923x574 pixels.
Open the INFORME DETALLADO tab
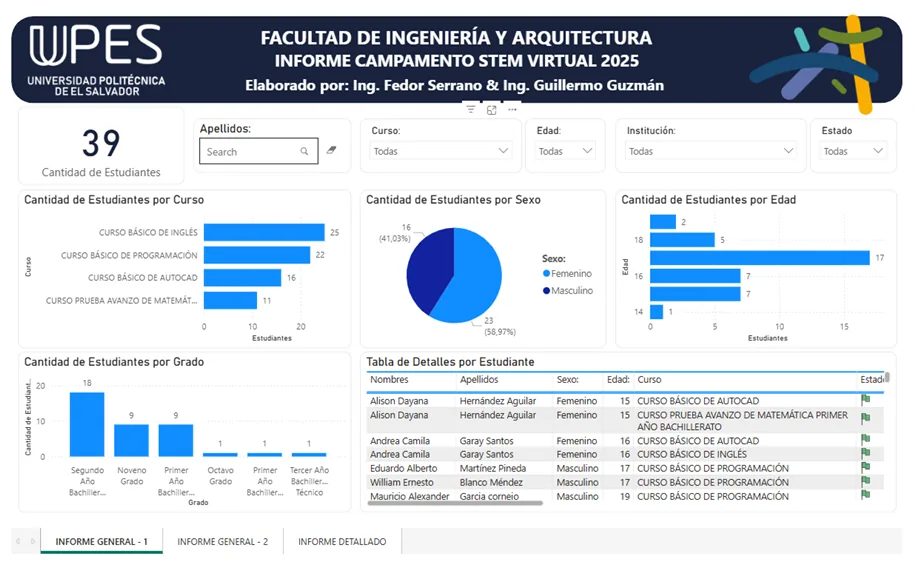(342, 541)
